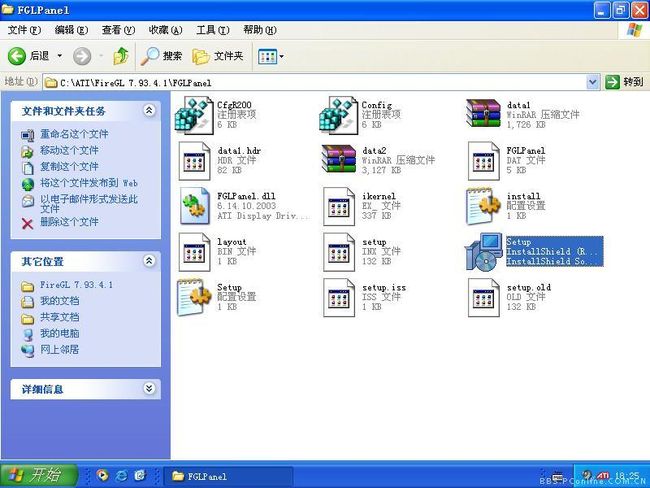Select the data1 WinRAR archive icon
This screenshot has width=650, height=488.
(x=483, y=113)
